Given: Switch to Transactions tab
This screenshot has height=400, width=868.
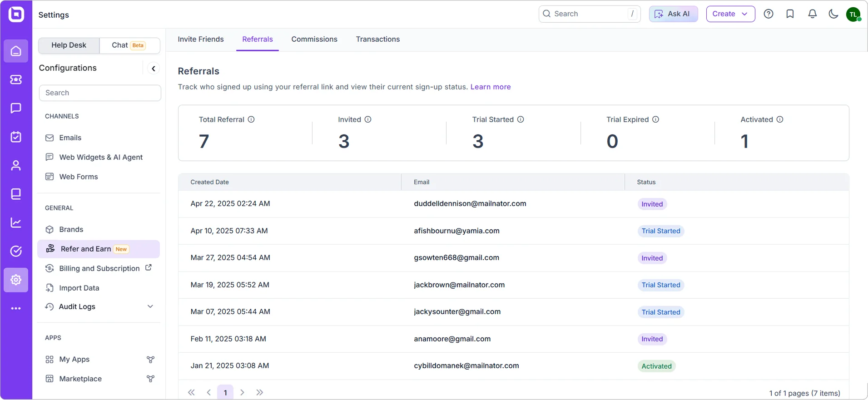Looking at the screenshot, I should click(x=378, y=40).
